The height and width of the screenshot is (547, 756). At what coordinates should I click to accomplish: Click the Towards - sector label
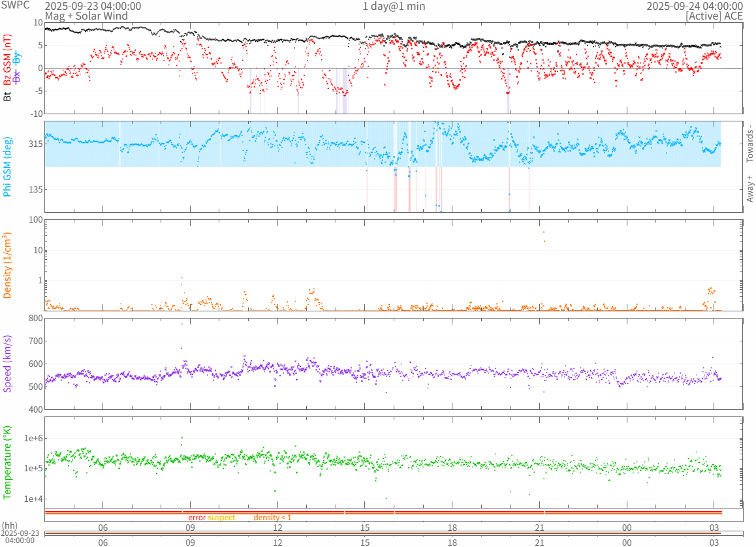(x=749, y=143)
